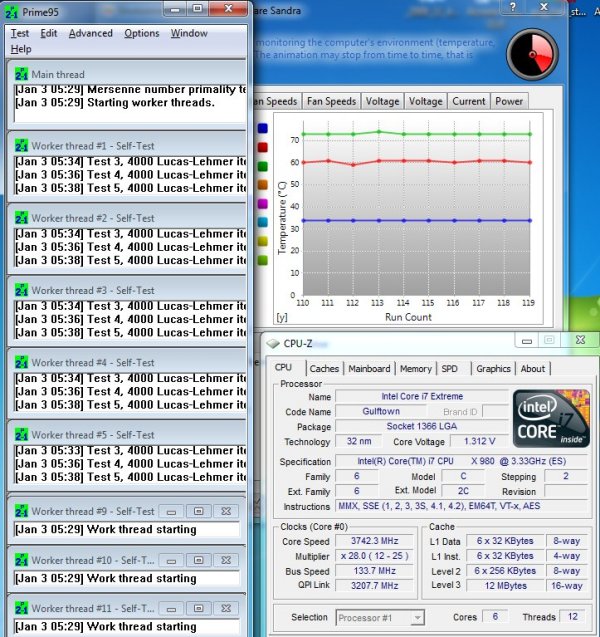
Task: Select the Current tab in Sandra
Action: click(469, 101)
